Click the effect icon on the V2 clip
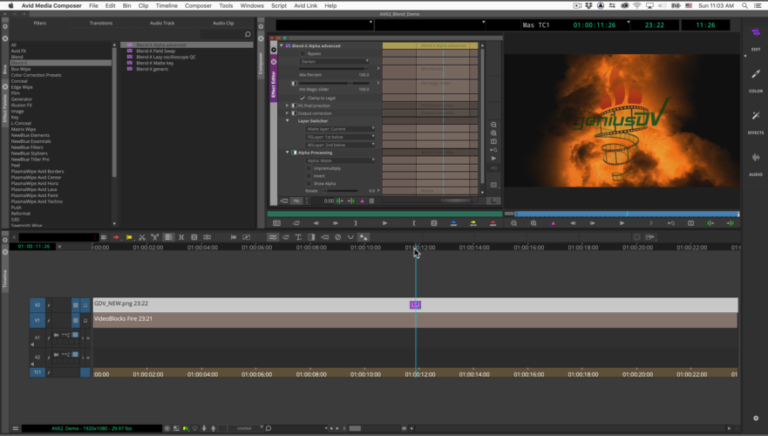The image size is (768, 436). tap(415, 305)
